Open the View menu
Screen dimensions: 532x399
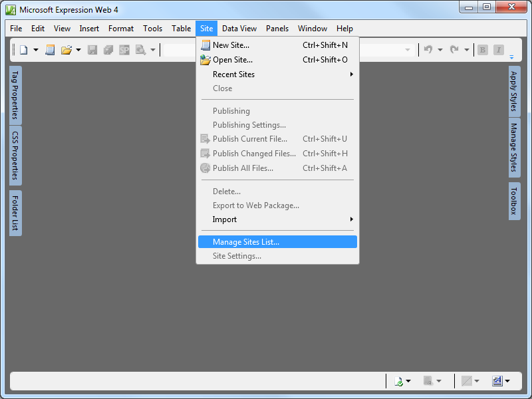62,29
